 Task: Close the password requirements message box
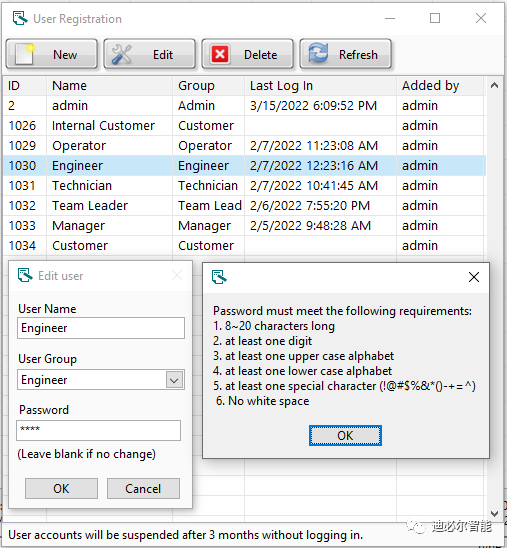[473, 277]
